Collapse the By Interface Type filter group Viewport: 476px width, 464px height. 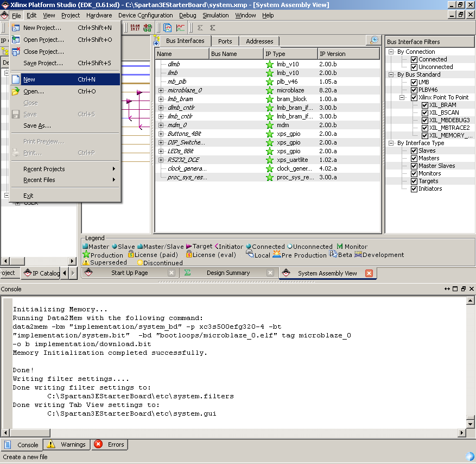coord(391,143)
